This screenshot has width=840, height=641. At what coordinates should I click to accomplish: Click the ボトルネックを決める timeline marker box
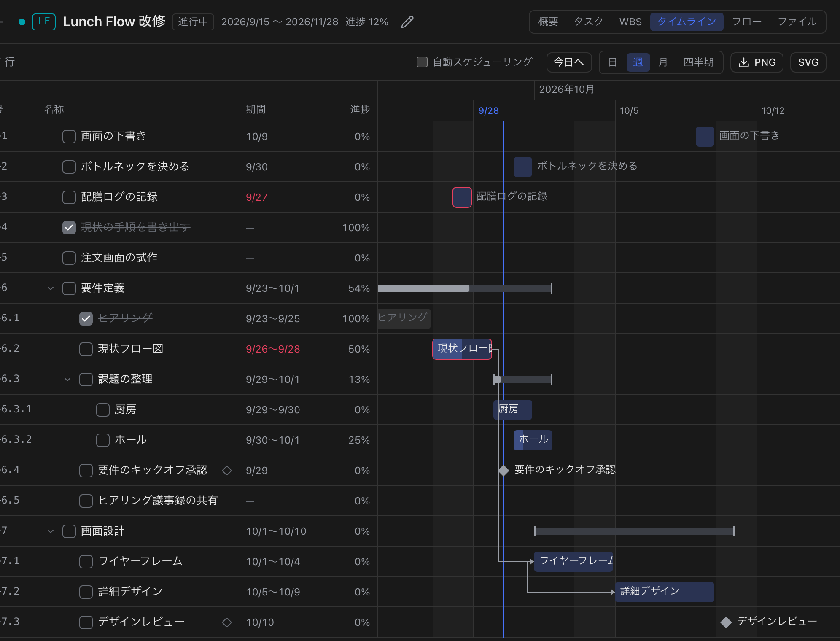[x=523, y=167]
